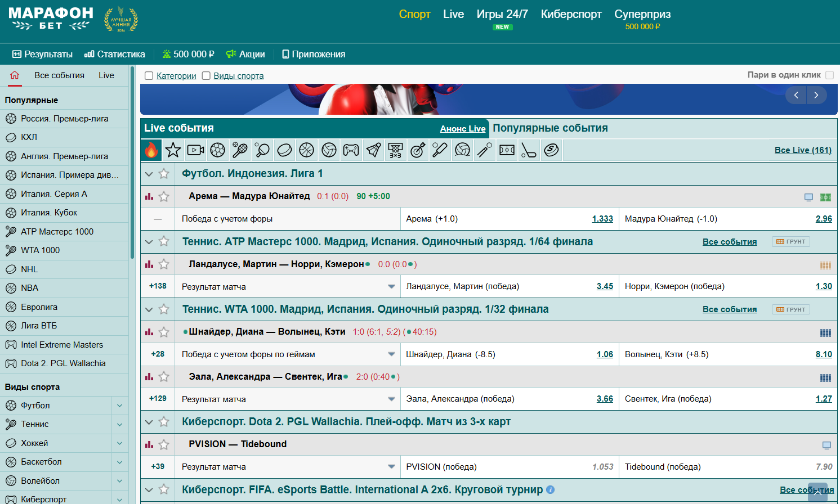
Task: Open live video monitor icon for Арема match
Action: (808, 197)
